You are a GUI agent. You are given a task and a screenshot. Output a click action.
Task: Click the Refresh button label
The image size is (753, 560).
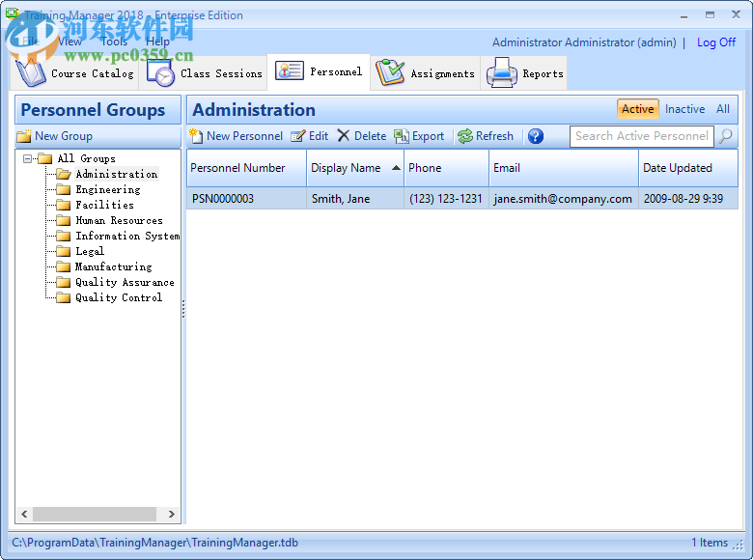pyautogui.click(x=494, y=136)
